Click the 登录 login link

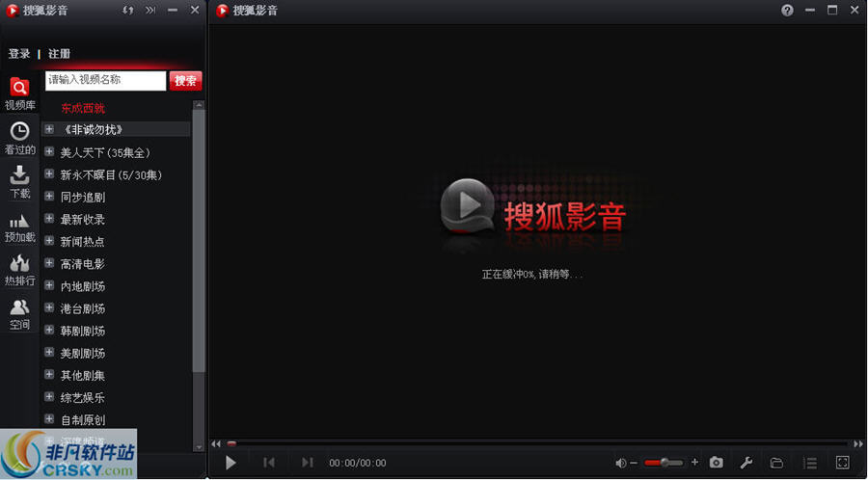pyautogui.click(x=19, y=54)
